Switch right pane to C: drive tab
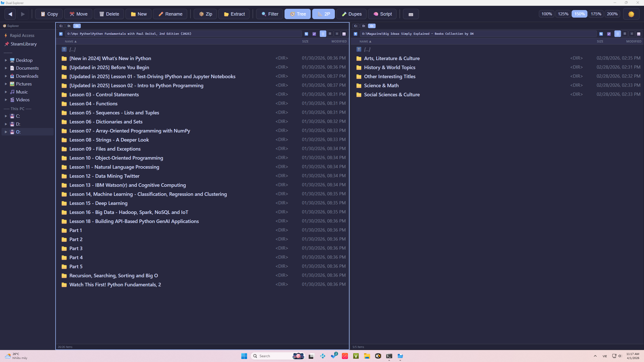644x362 pixels. (356, 26)
